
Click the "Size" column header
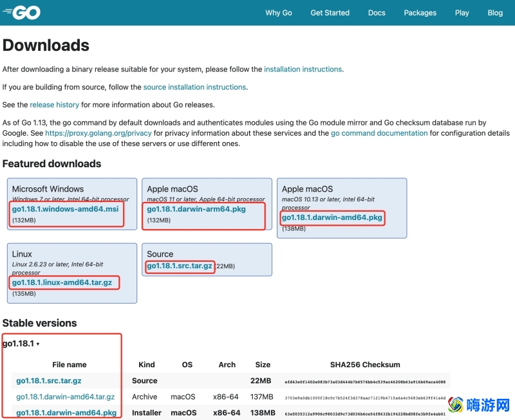coord(263,365)
